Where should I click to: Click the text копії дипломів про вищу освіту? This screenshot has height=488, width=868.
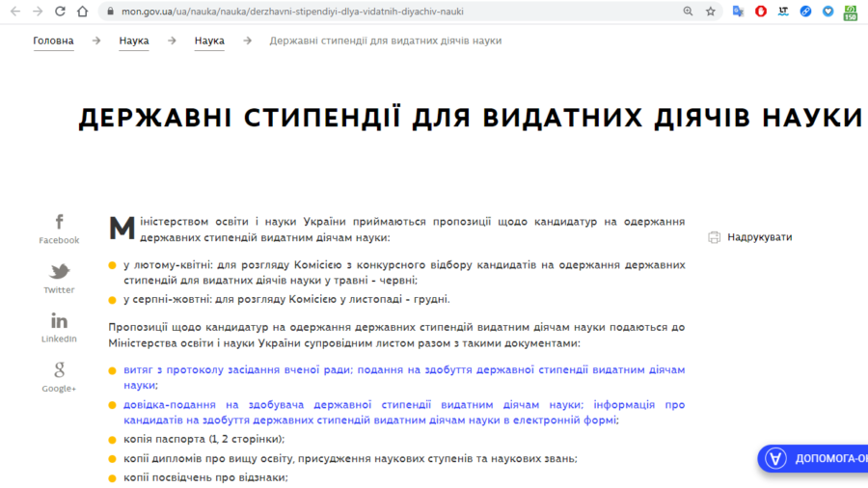[x=350, y=459]
